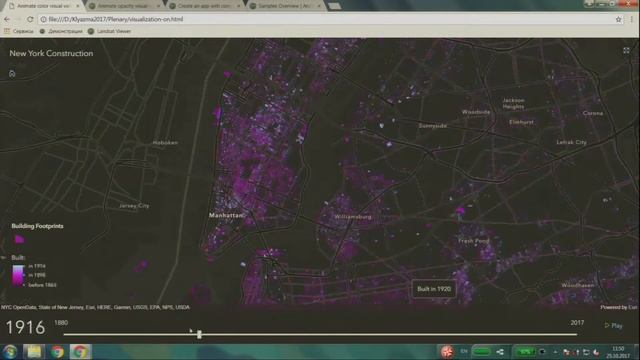Click the red round tray application icon

447,351
